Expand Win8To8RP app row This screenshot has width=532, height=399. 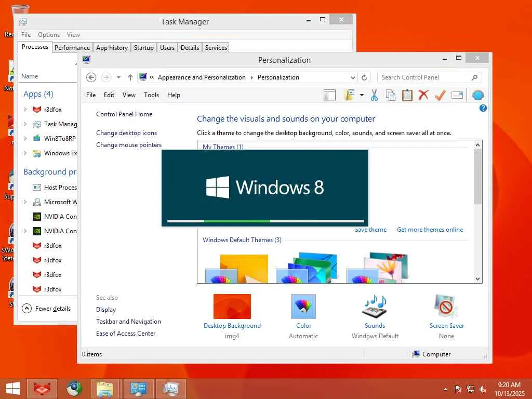pyautogui.click(x=25, y=138)
